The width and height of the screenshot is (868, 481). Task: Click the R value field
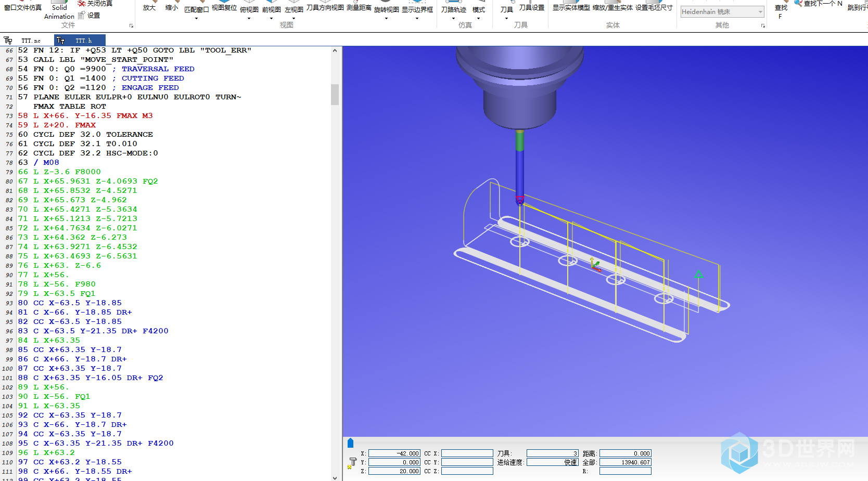click(x=626, y=471)
